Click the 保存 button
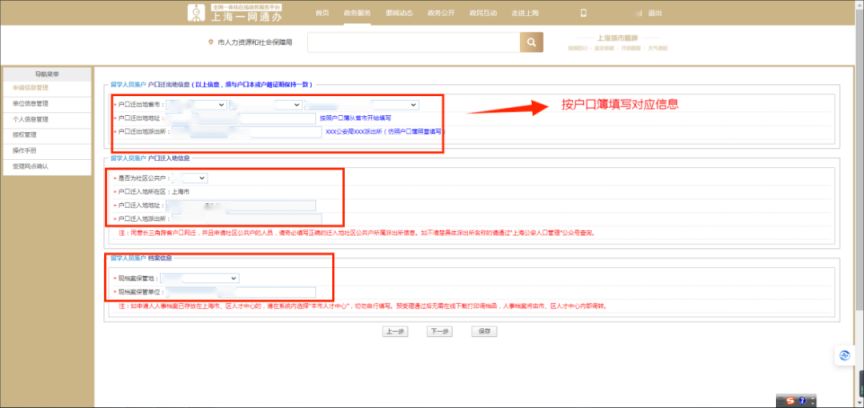Viewport: 864px width, 408px height. [484, 330]
